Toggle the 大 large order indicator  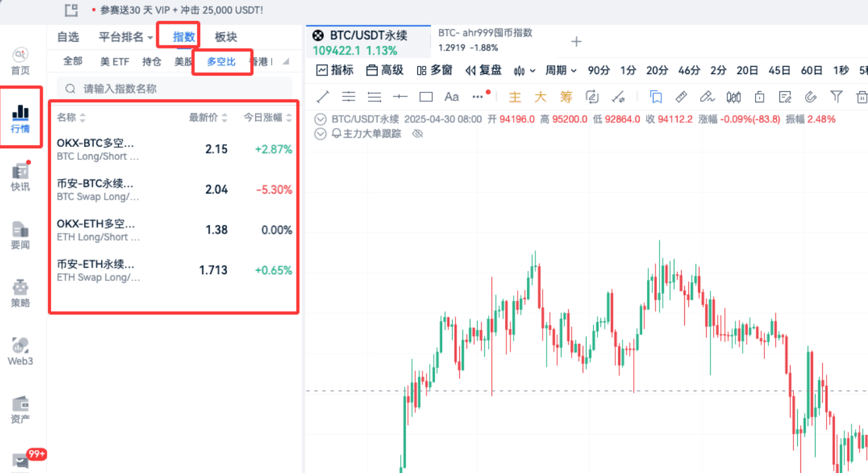pyautogui.click(x=540, y=97)
